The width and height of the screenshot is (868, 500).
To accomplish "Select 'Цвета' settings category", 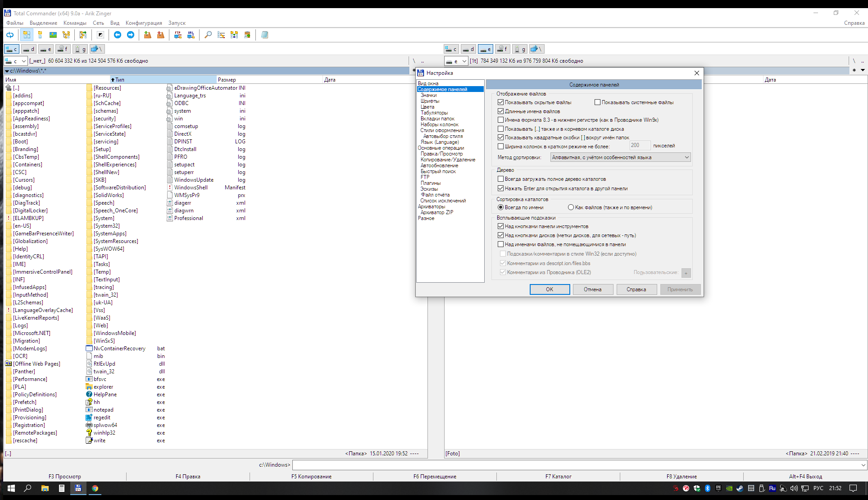I will tap(427, 107).
